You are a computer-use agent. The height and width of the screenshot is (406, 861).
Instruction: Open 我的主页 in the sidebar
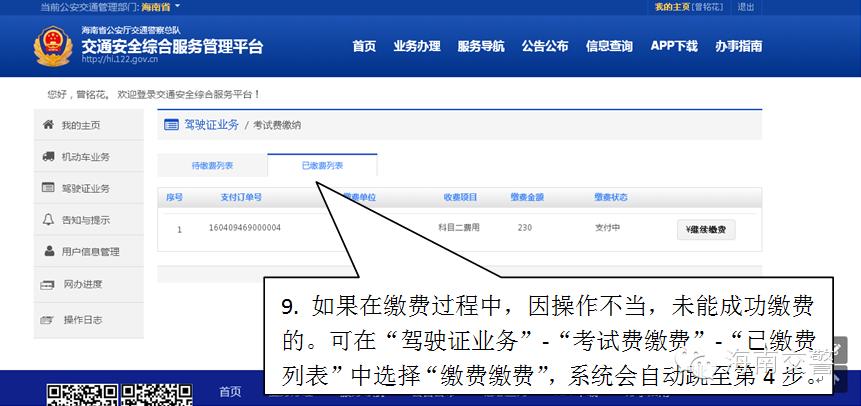tap(88, 125)
